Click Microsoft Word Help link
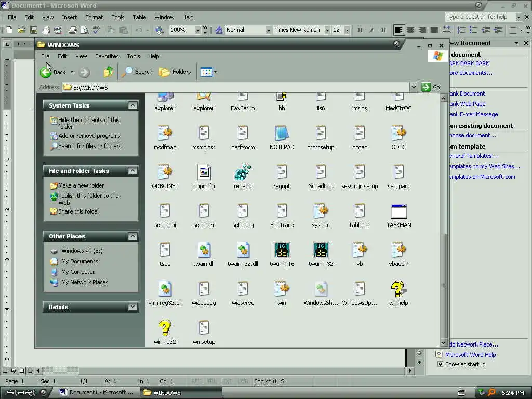The image size is (532, 399). tap(470, 354)
